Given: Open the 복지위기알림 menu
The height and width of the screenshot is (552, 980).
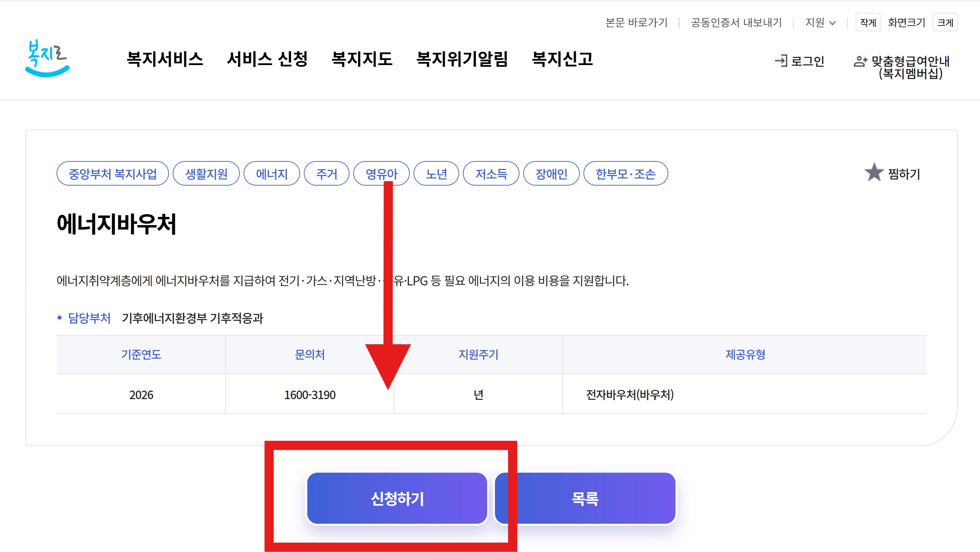Looking at the screenshot, I should point(462,59).
